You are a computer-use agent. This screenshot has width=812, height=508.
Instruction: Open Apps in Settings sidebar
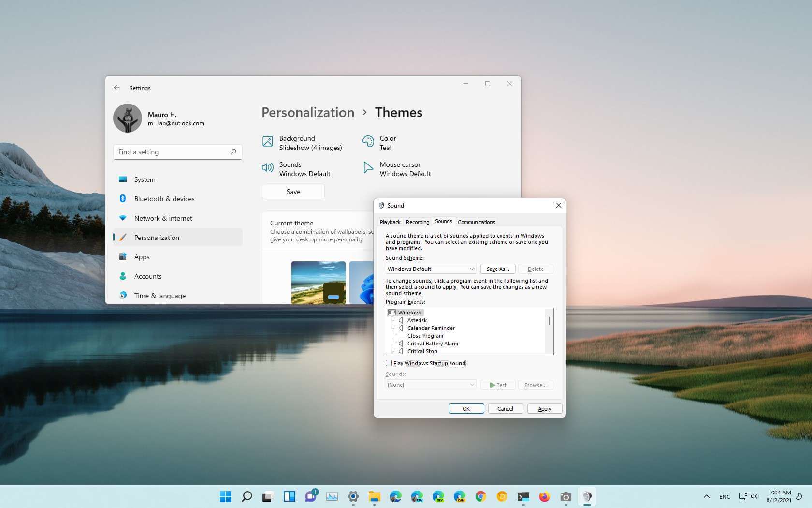[178, 257]
